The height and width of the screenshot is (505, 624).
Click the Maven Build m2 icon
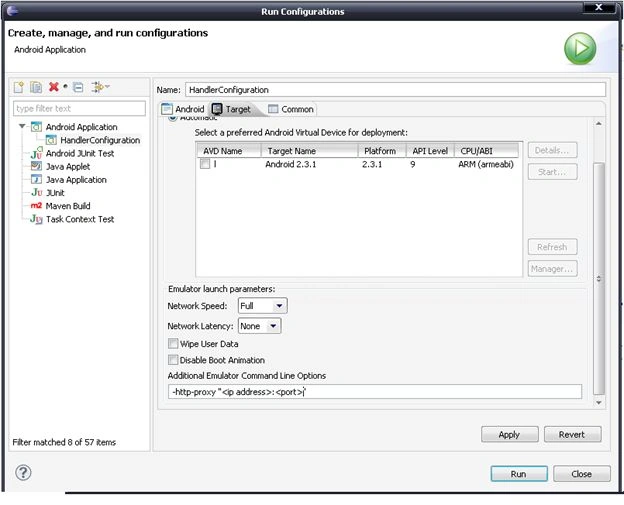coord(36,206)
